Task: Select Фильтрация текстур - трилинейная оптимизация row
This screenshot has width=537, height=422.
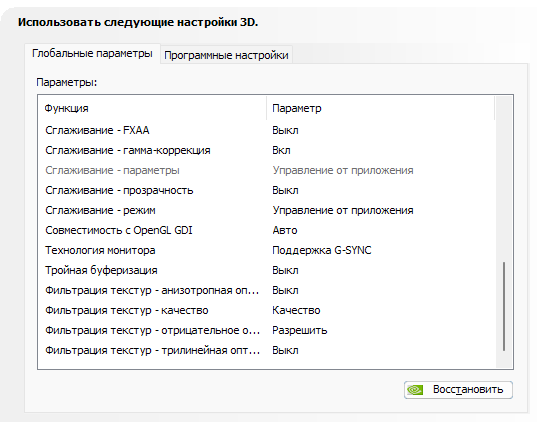Action: click(x=266, y=350)
